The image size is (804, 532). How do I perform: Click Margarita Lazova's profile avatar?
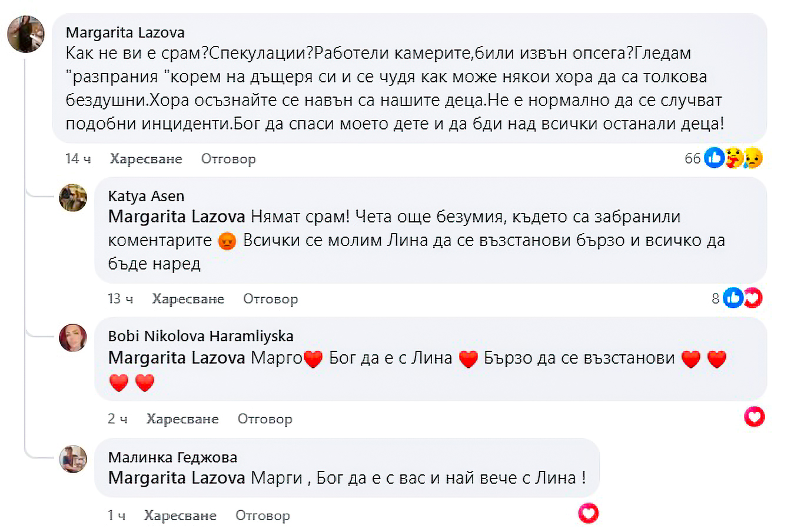(26, 34)
